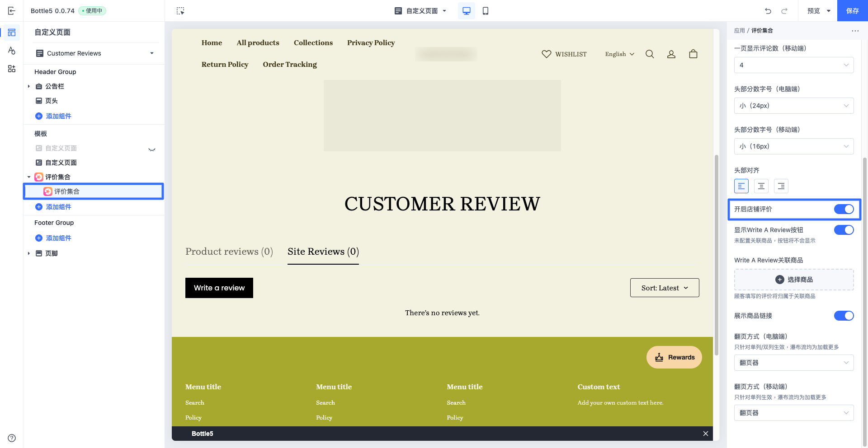
Task: Click the three-dot more options icon
Action: tap(855, 31)
